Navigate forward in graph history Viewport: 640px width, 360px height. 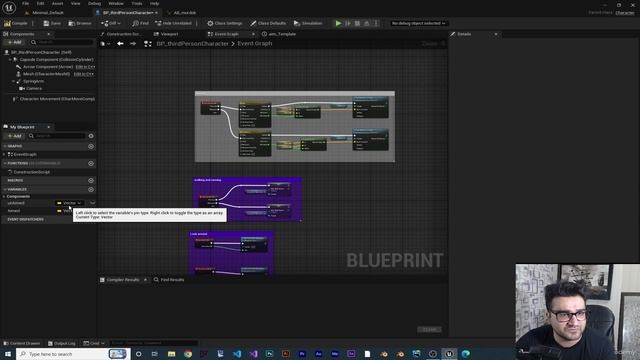tap(133, 43)
